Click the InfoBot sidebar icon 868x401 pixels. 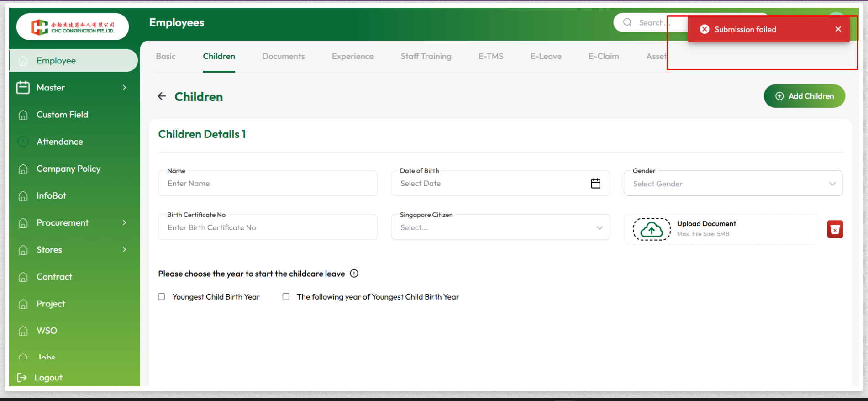tap(23, 196)
